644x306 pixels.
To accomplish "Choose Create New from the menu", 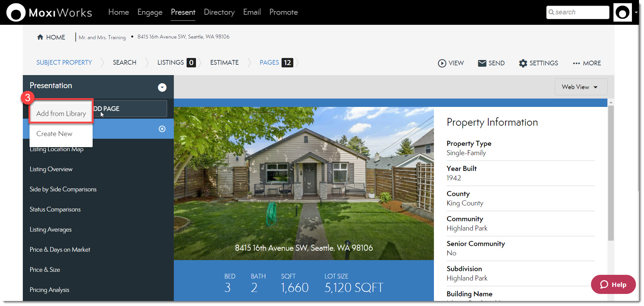I will (x=54, y=134).
